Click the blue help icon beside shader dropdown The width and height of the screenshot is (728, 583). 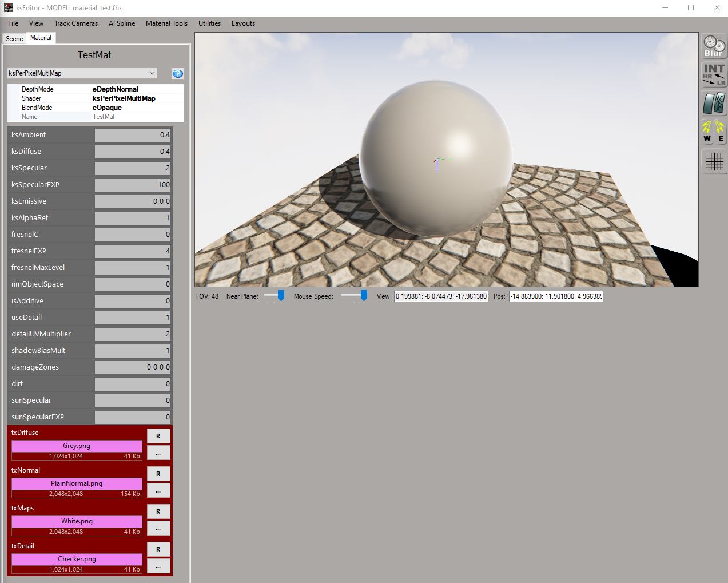pyautogui.click(x=178, y=73)
